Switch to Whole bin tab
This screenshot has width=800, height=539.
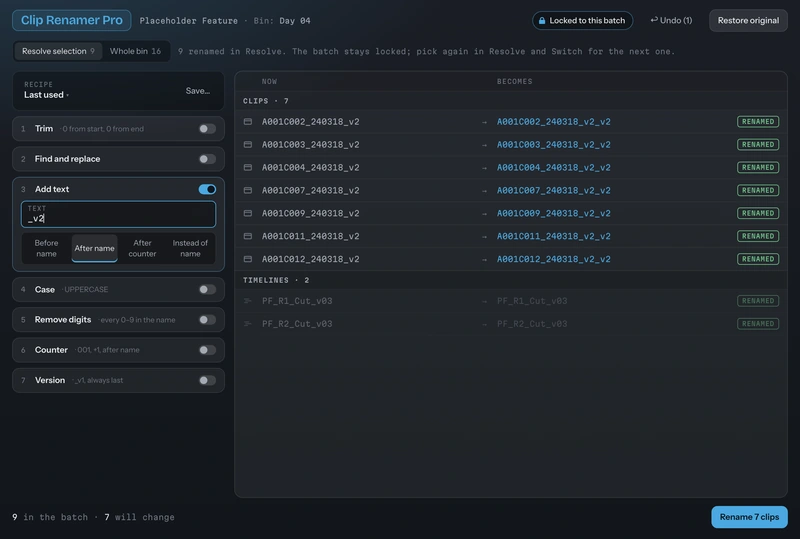(135, 51)
